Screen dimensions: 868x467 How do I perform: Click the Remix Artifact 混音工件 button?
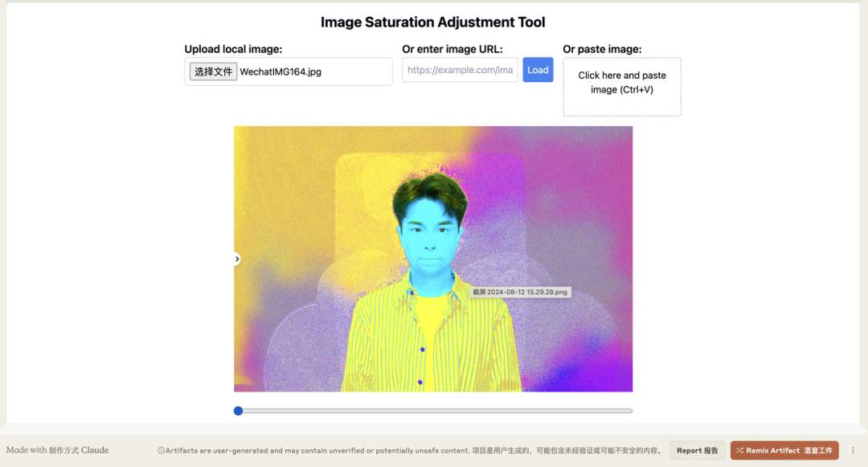pyautogui.click(x=784, y=450)
